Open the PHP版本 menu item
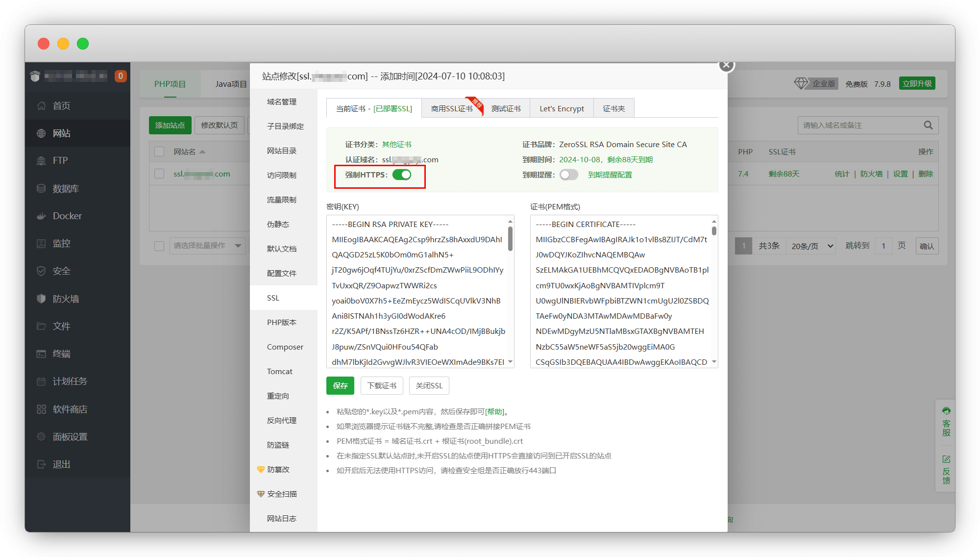 coord(282,323)
